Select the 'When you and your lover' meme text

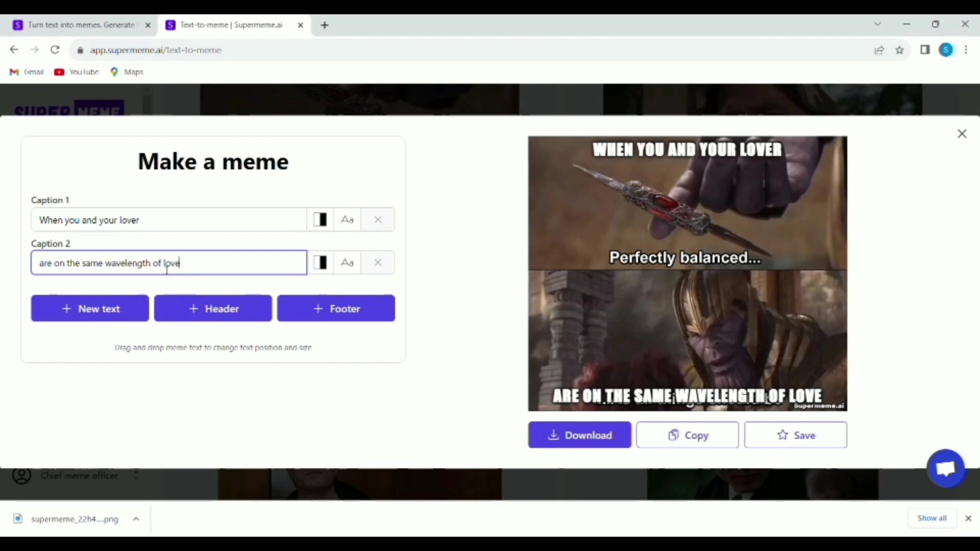pyautogui.click(x=687, y=149)
